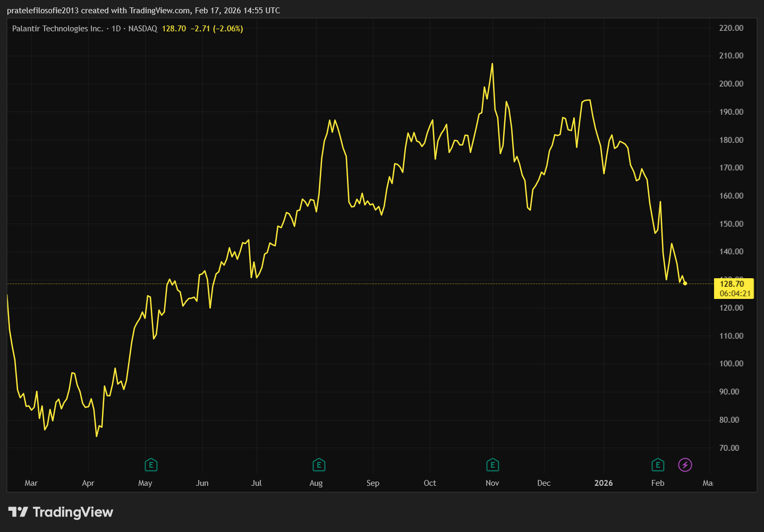
Task: Click the 170.00 price scale label
Action: coord(731,168)
